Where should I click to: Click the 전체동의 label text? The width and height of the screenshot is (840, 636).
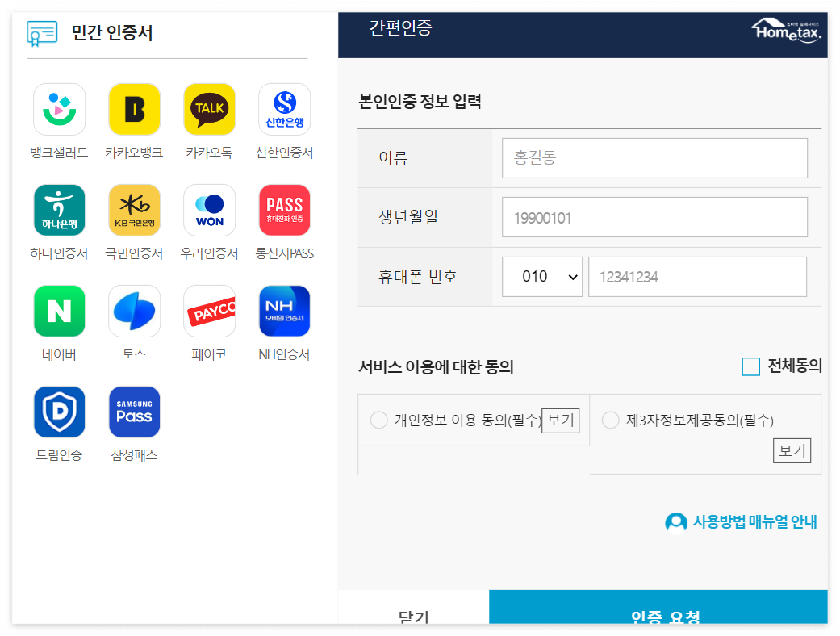pyautogui.click(x=795, y=366)
